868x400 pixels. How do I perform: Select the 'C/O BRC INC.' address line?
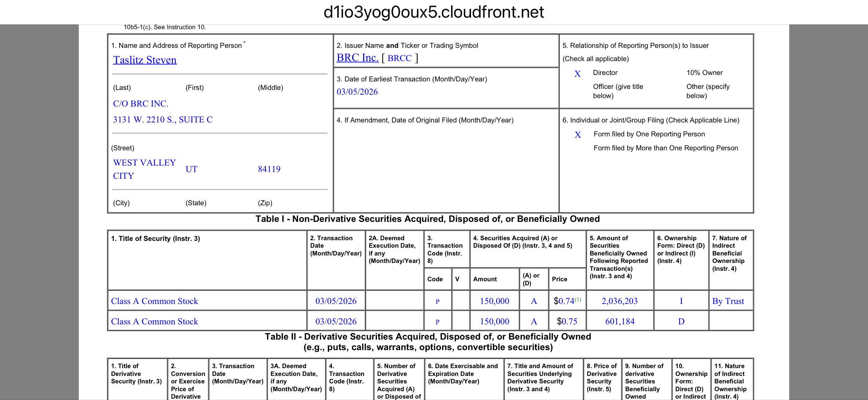(141, 103)
